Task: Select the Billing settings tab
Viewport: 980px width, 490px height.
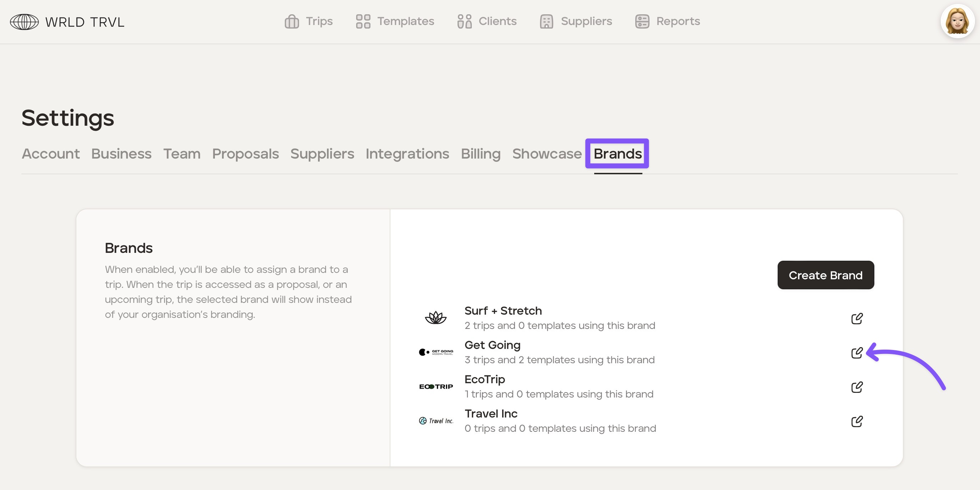Action: click(480, 154)
